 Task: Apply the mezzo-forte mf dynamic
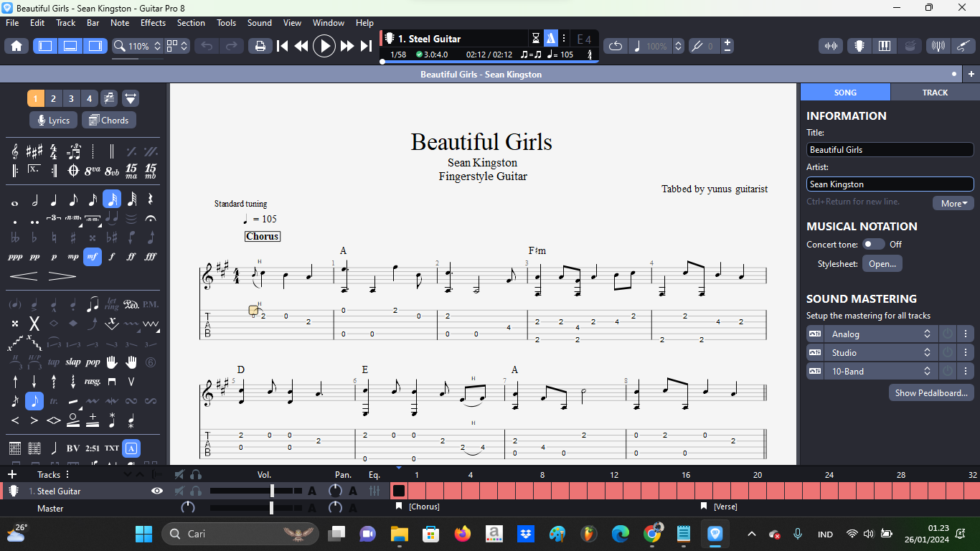tap(93, 256)
